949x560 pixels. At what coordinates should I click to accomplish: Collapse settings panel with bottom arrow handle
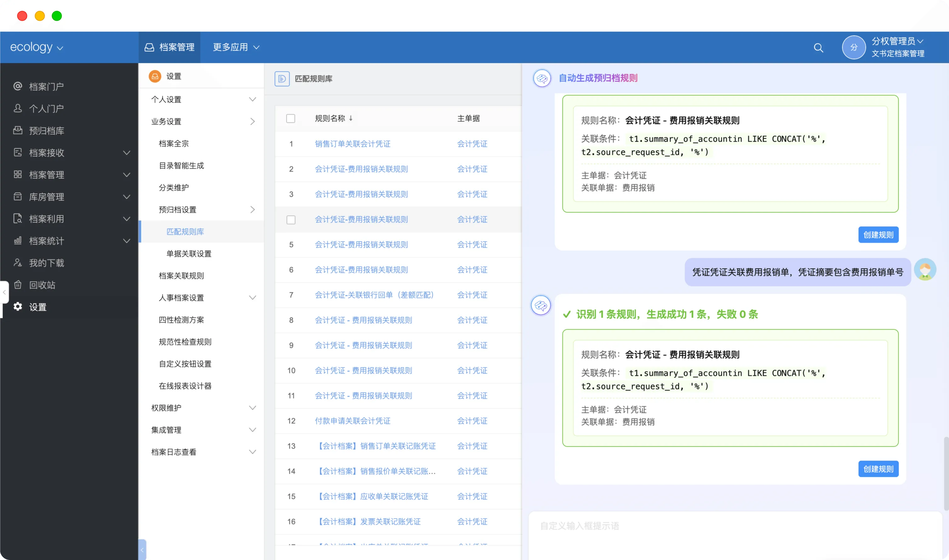(142, 550)
